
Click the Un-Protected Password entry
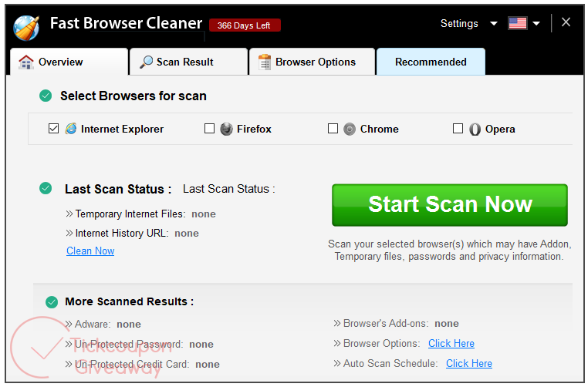point(140,344)
